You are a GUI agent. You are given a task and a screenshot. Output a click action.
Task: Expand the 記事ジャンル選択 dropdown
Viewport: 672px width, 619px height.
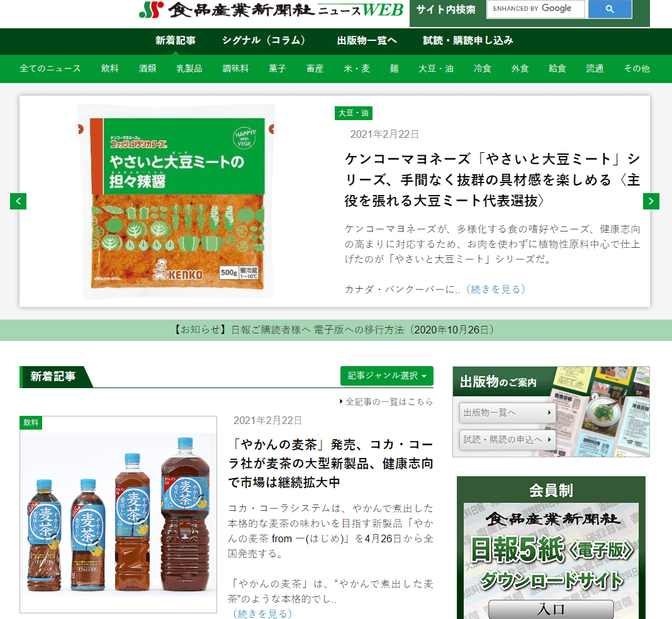tap(386, 376)
